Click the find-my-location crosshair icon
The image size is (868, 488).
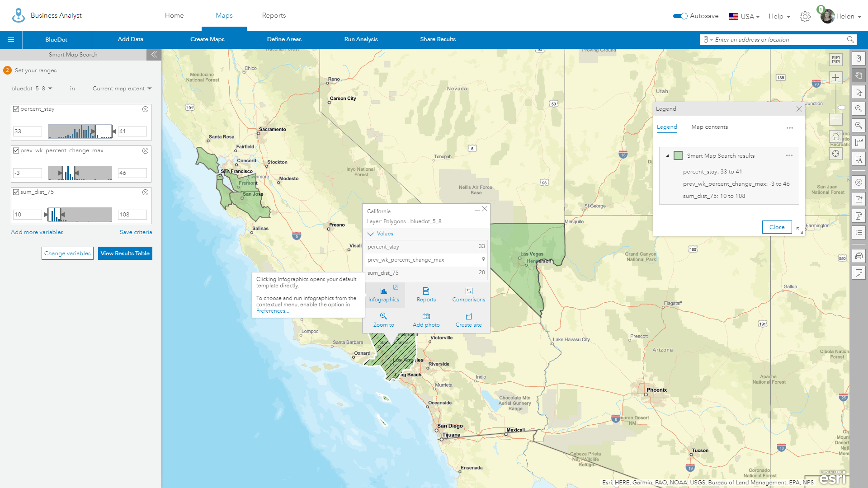click(835, 154)
